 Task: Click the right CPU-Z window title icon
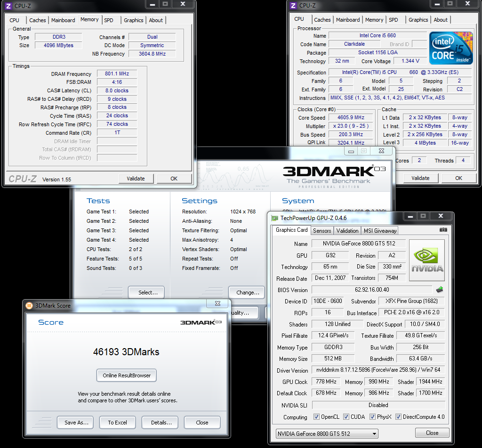pyautogui.click(x=293, y=6)
